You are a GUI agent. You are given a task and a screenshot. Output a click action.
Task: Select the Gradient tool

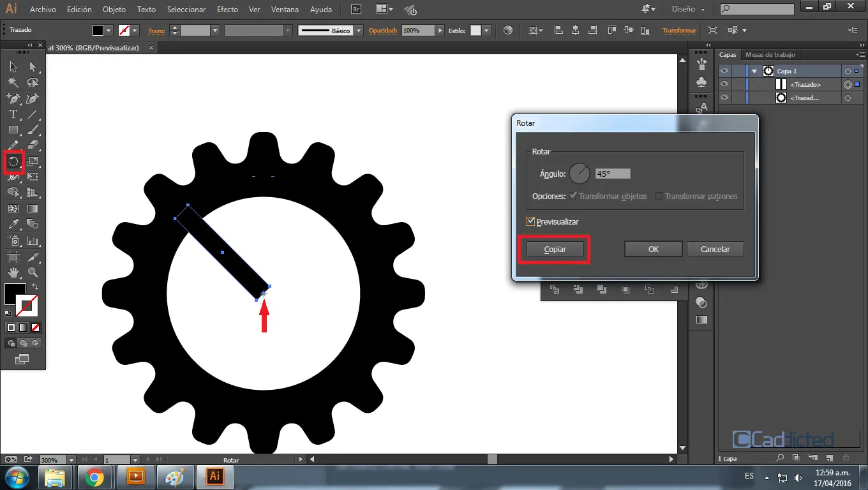pos(33,209)
